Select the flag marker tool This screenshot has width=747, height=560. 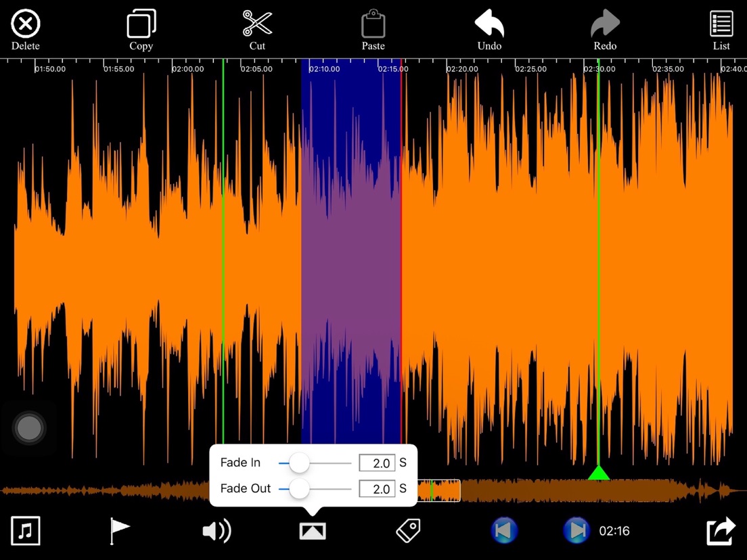120,531
